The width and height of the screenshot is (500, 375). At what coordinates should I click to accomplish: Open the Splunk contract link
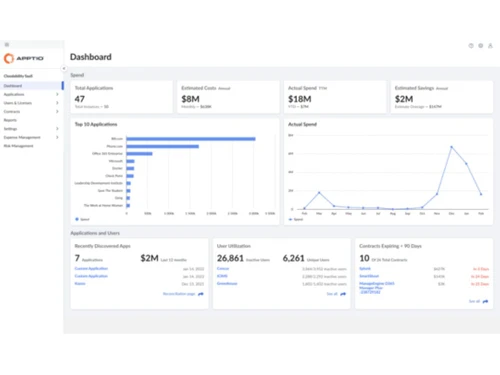(x=365, y=268)
